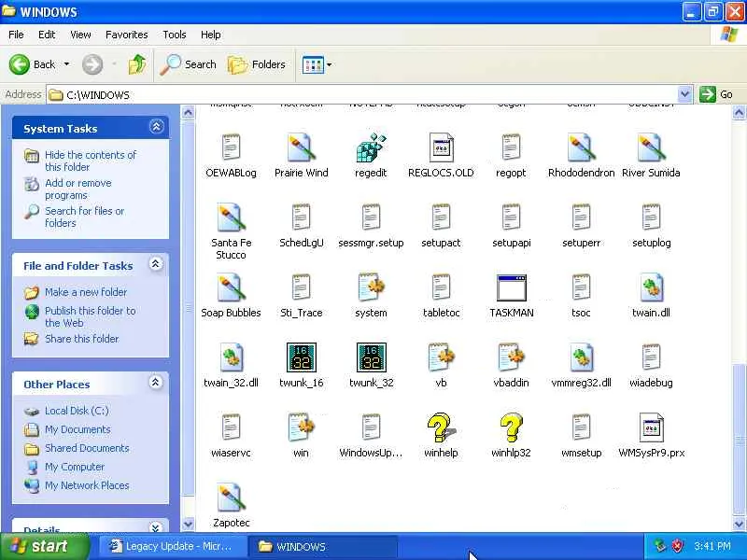Select the vbaddin configuration file icon

[511, 357]
